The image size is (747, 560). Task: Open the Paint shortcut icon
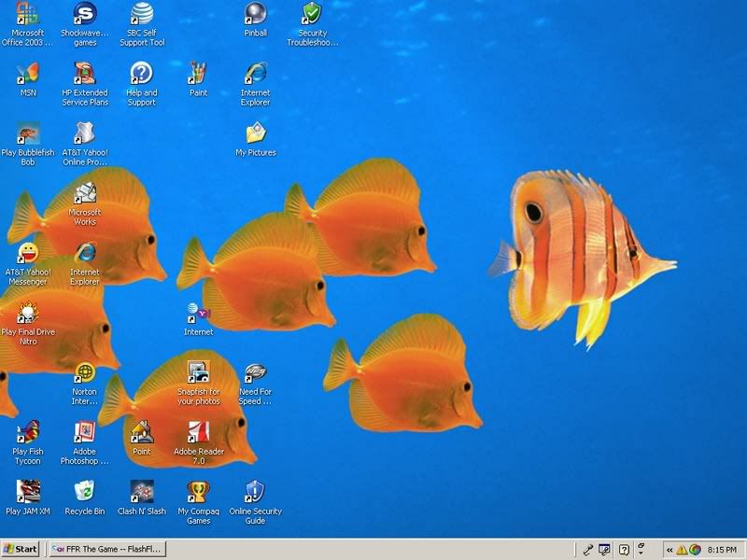198,74
